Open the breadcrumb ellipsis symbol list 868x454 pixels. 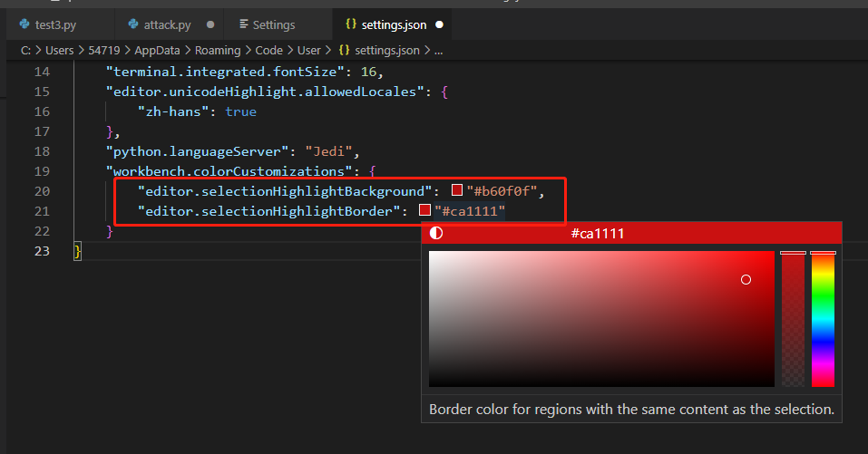[438, 51]
